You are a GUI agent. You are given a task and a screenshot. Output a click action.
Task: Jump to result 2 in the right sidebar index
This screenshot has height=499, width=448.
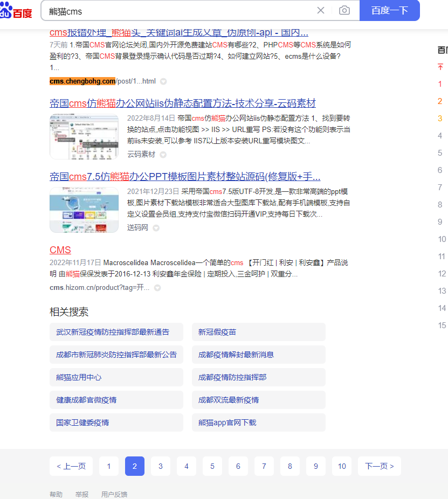tap(440, 101)
